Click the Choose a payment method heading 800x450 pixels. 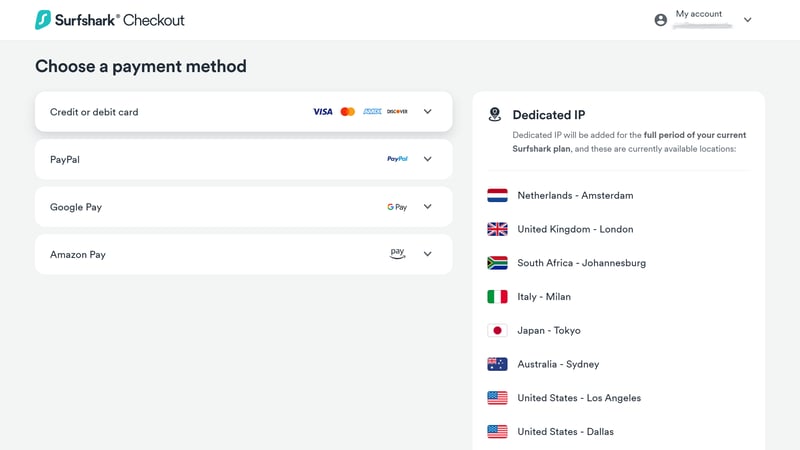click(141, 66)
